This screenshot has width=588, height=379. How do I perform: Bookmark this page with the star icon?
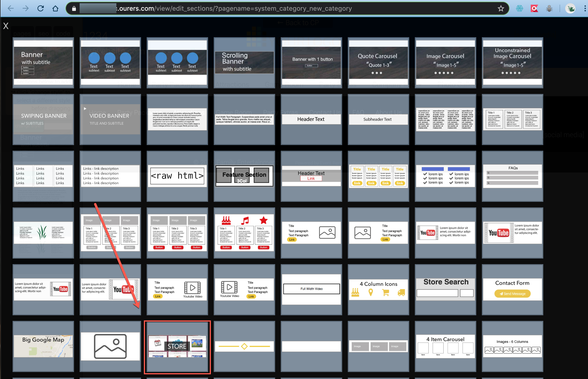[501, 8]
